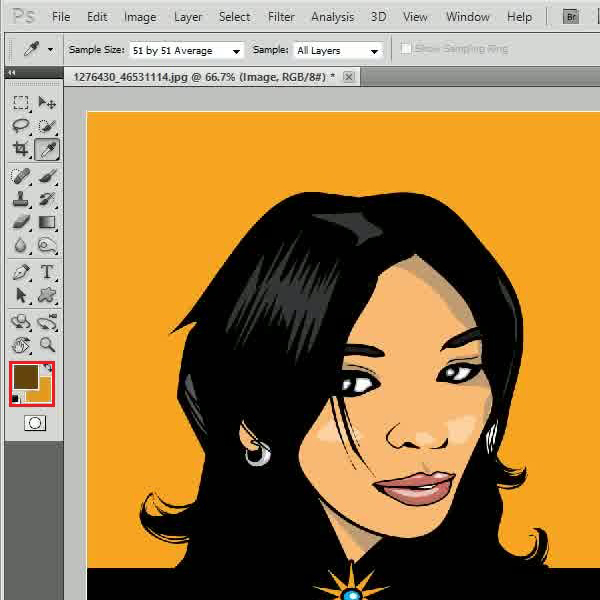Open the File menu
The image size is (600, 600).
61,17
